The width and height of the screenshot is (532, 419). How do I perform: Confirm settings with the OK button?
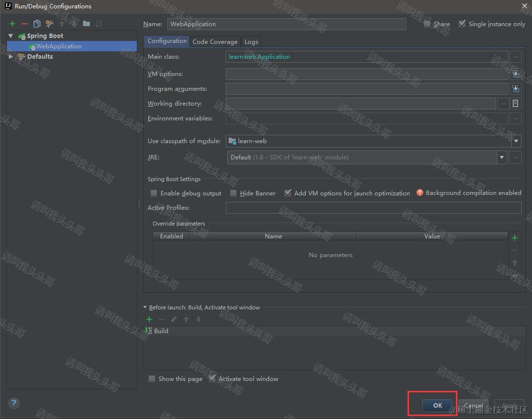(437, 405)
